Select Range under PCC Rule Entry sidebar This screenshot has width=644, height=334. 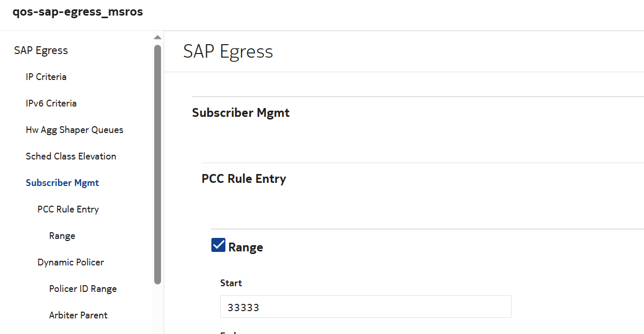tap(62, 236)
